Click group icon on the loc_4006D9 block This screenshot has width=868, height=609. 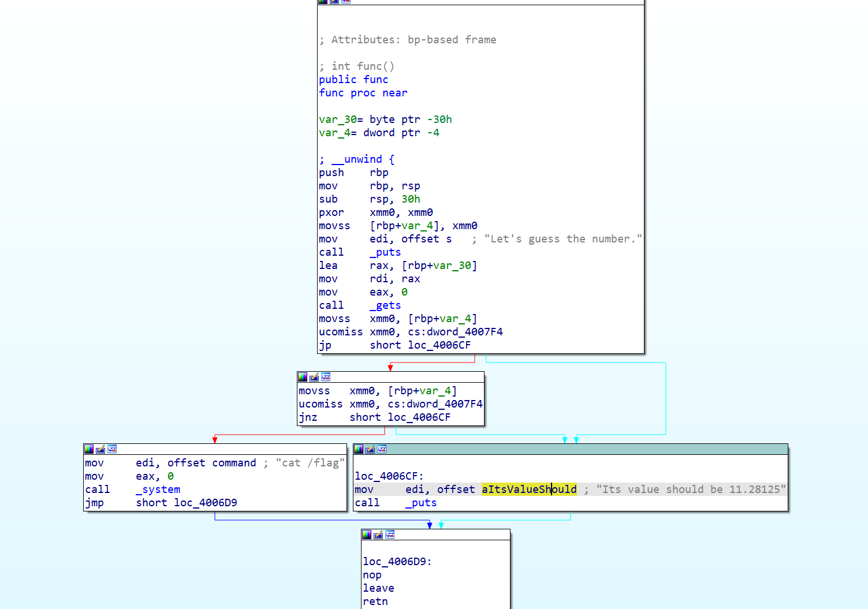pyautogui.click(x=390, y=535)
